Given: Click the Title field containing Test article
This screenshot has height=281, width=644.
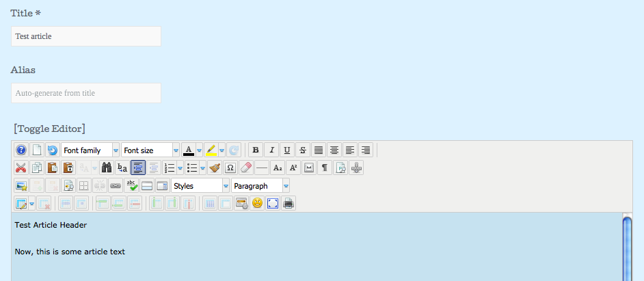Looking at the screenshot, I should tap(86, 36).
